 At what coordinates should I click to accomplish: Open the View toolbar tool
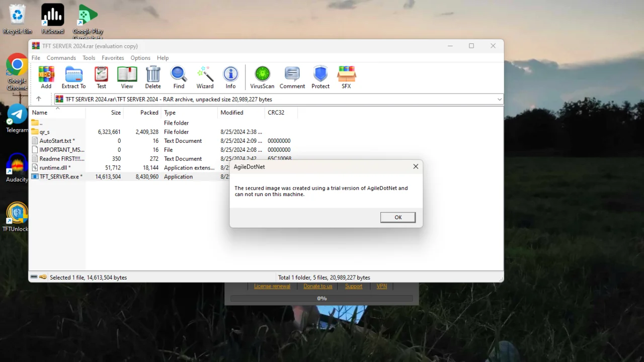click(x=127, y=77)
